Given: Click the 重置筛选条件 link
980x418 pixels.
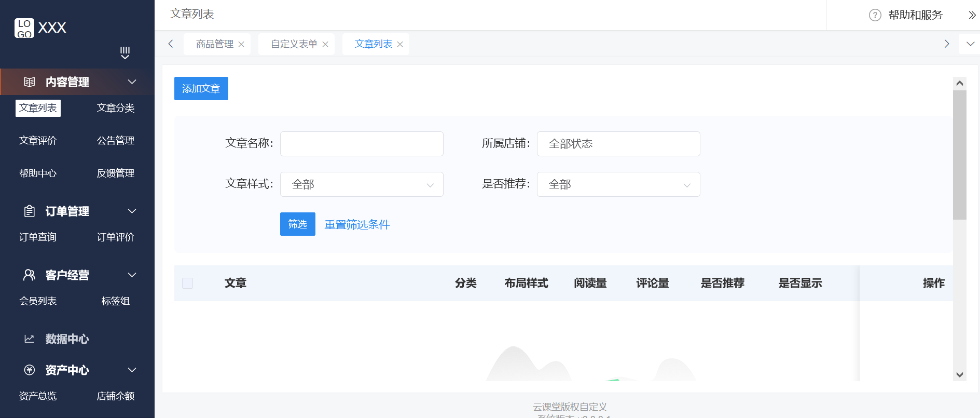Looking at the screenshot, I should [357, 224].
